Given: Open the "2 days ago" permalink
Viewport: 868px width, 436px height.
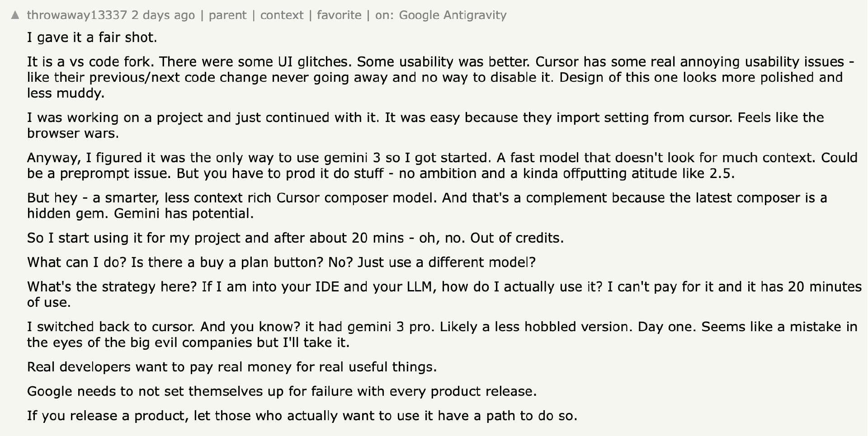Looking at the screenshot, I should (163, 15).
